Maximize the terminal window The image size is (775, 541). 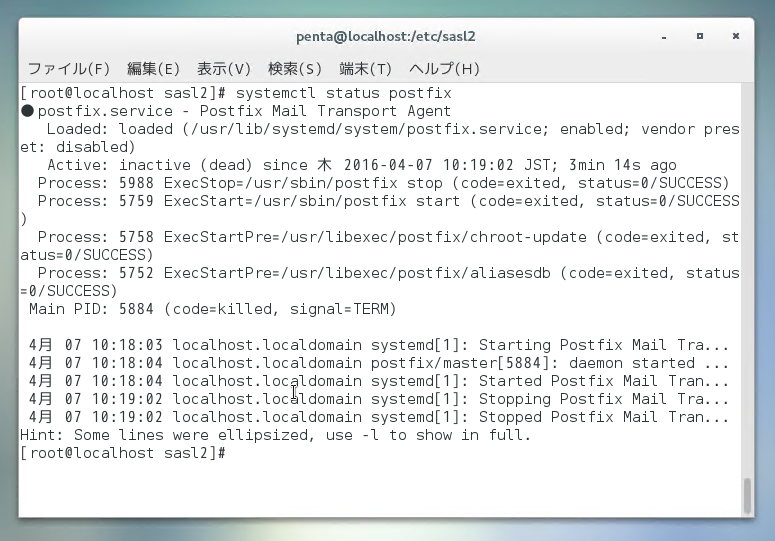699,36
